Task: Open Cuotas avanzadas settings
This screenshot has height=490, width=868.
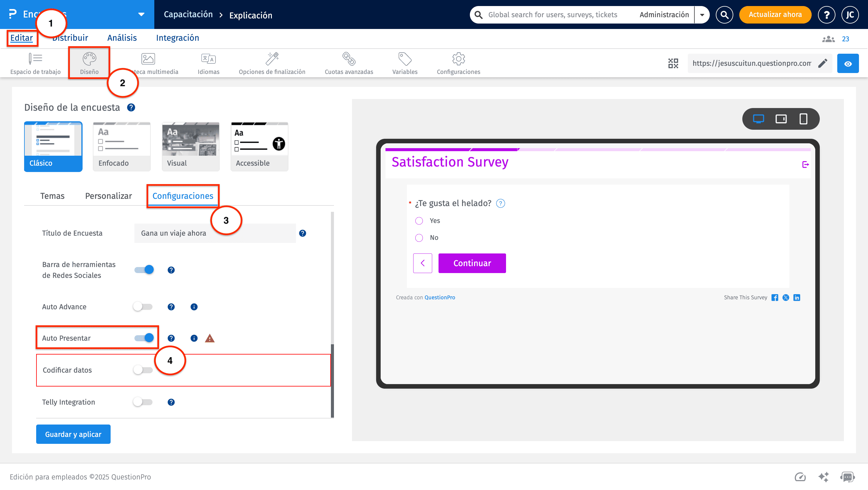Action: (349, 63)
